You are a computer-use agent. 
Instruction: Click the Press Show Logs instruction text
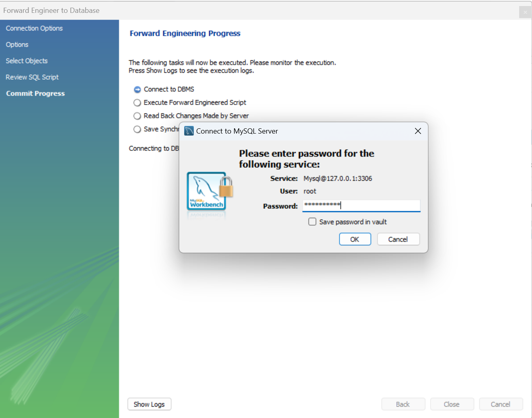click(x=191, y=70)
